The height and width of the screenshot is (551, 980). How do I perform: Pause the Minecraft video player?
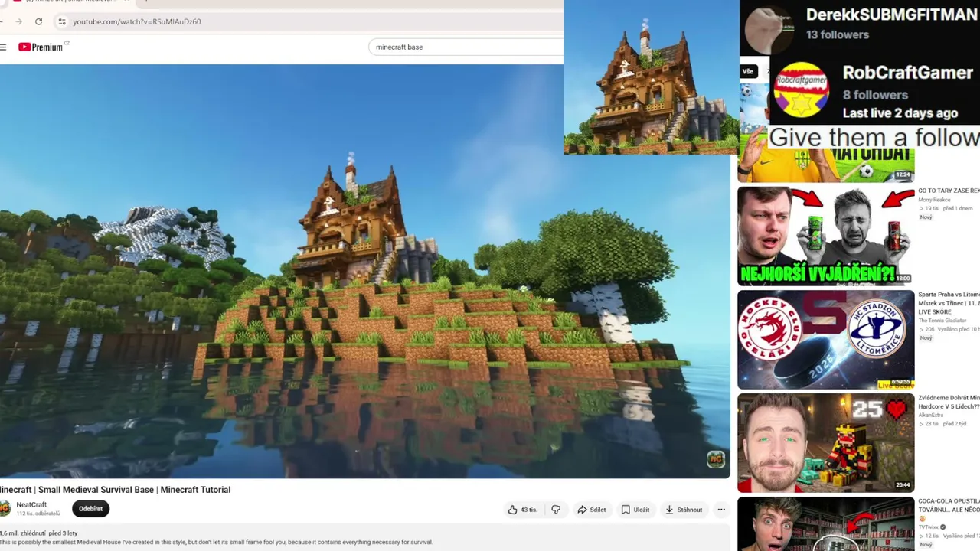pos(364,271)
